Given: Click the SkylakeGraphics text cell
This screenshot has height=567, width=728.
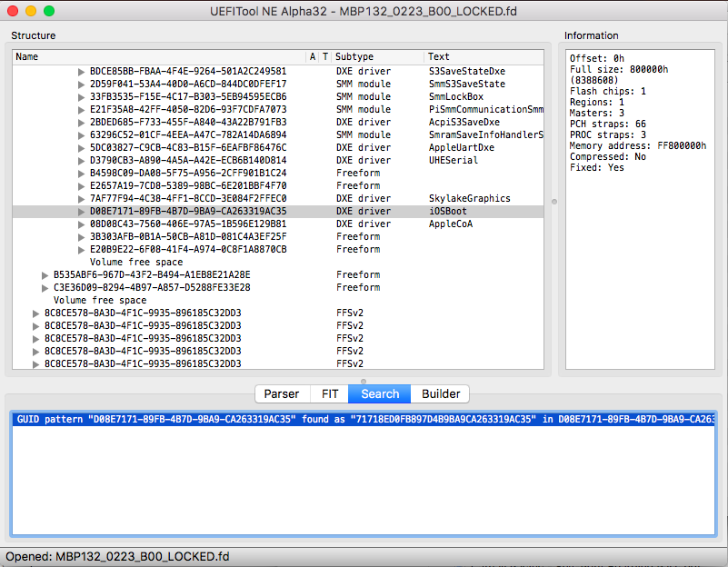Looking at the screenshot, I should coord(469,199).
